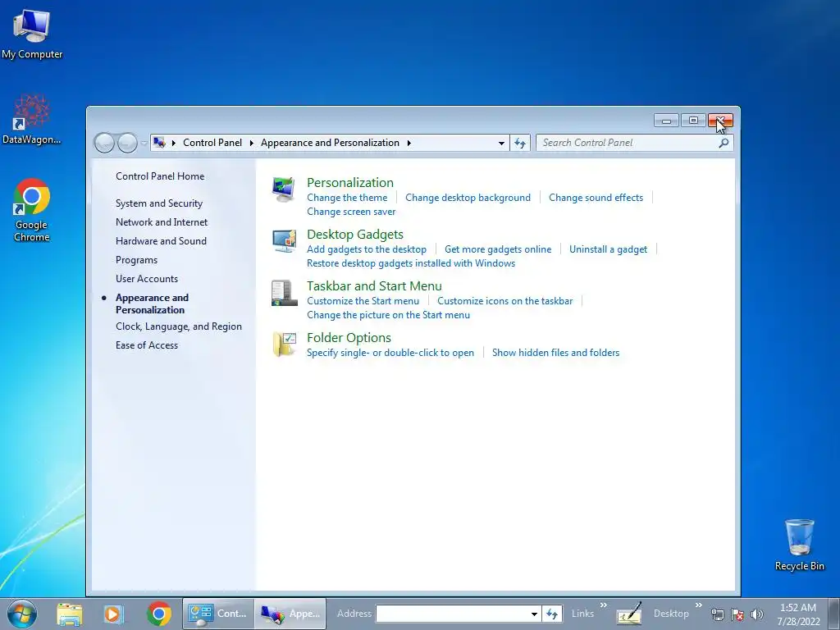Viewport: 840px width, 630px height.
Task: Open the taskbar Address box dropdown arrow
Action: 534,614
